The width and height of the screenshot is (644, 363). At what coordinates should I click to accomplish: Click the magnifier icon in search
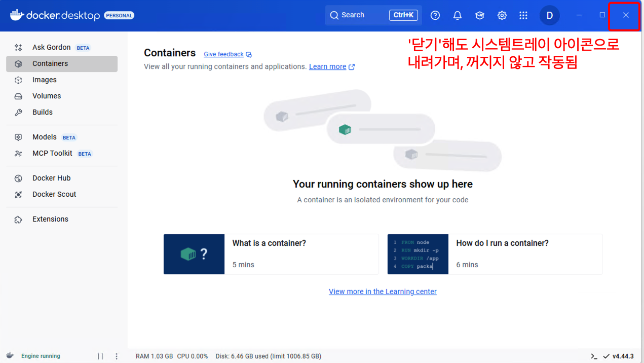[x=334, y=15]
